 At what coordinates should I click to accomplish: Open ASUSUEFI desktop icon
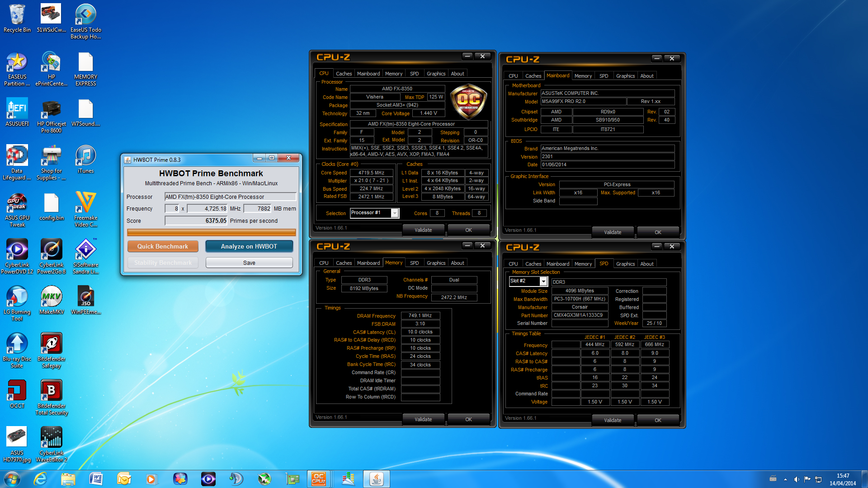pos(17,113)
